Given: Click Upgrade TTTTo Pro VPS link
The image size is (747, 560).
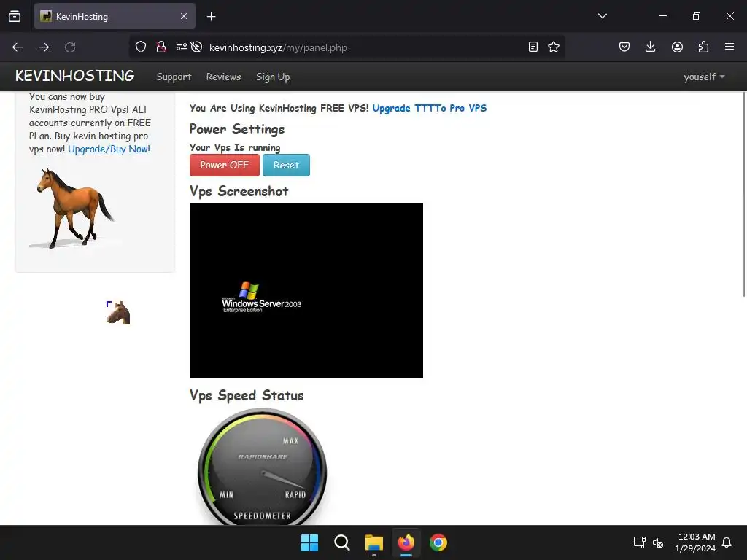Looking at the screenshot, I should coord(430,108).
